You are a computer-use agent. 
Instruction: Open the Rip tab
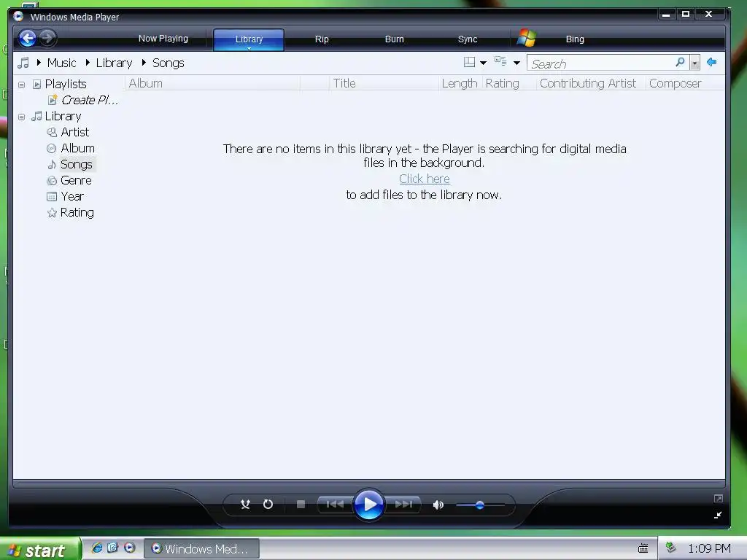coord(322,39)
